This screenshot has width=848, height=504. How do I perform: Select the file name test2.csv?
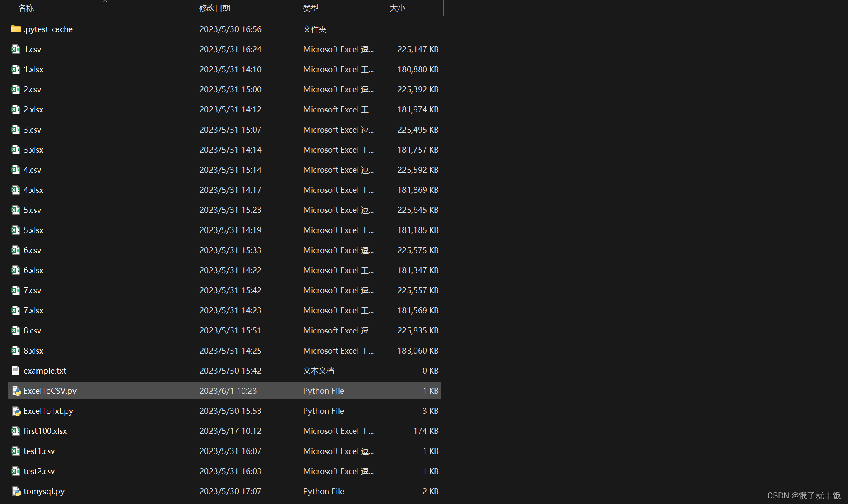pyautogui.click(x=39, y=471)
